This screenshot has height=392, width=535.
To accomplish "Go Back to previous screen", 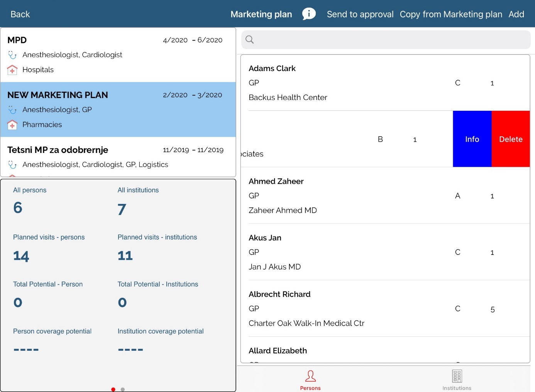I will point(20,14).
